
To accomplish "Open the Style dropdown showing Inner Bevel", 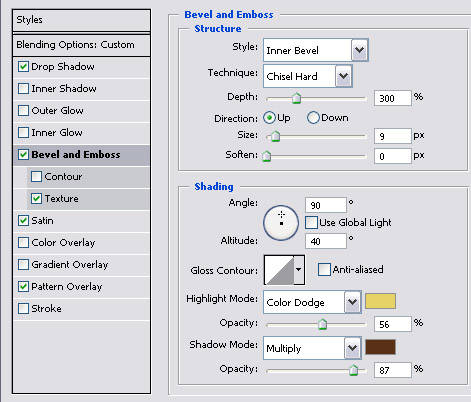I will [315, 50].
